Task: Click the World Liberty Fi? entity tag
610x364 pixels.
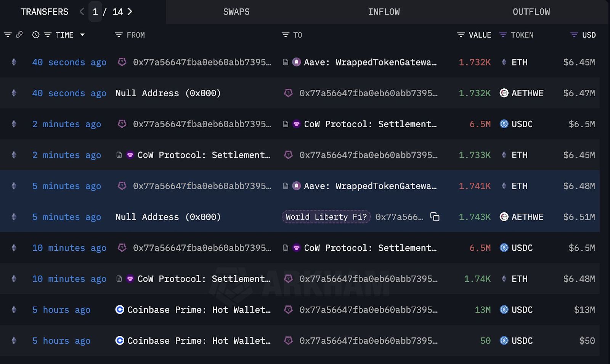Action: click(x=326, y=217)
